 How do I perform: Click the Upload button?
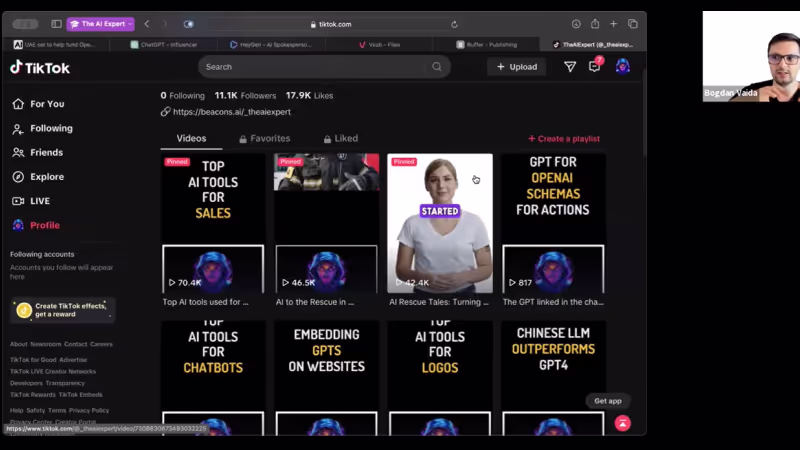pyautogui.click(x=516, y=67)
